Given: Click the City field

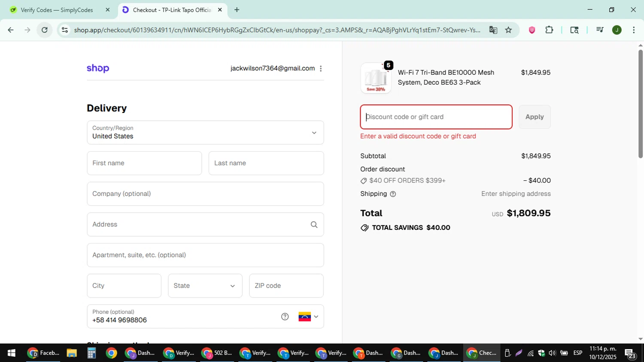Looking at the screenshot, I should (x=124, y=286).
